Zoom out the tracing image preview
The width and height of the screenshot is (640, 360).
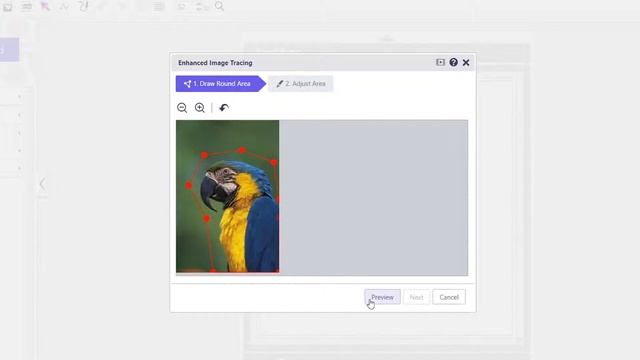point(182,108)
